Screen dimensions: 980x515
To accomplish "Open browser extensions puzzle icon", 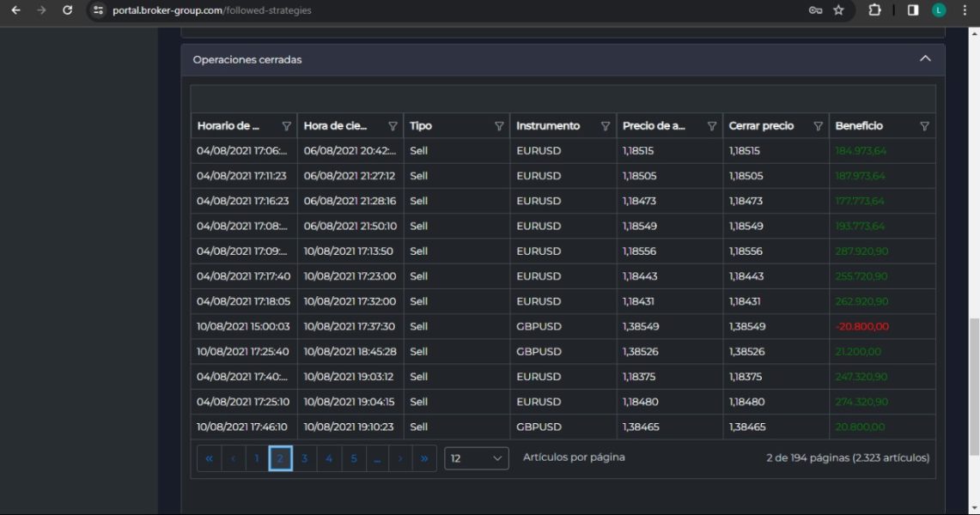I will [x=874, y=10].
